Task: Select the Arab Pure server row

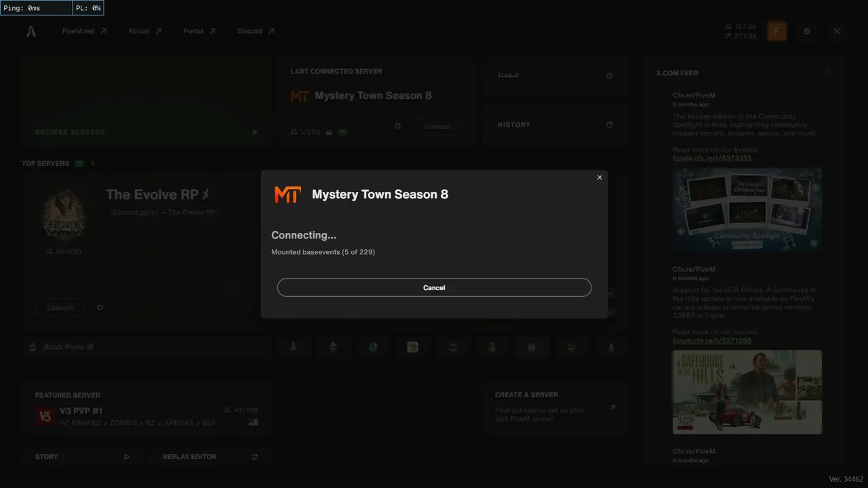Action: click(x=146, y=347)
